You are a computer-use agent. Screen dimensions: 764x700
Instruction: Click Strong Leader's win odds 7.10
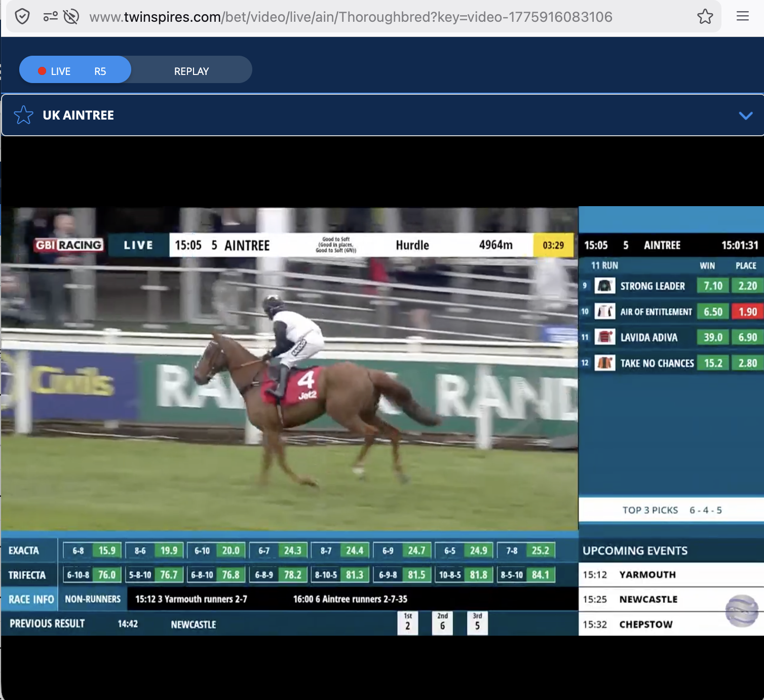tap(713, 286)
